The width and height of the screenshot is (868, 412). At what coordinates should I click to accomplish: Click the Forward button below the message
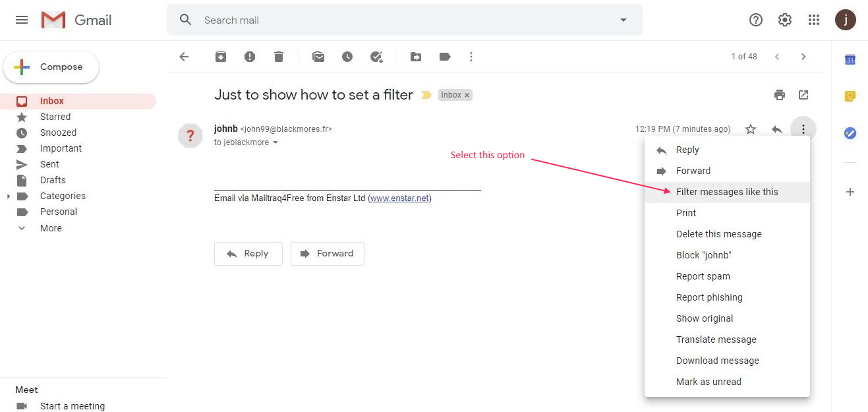coord(328,254)
